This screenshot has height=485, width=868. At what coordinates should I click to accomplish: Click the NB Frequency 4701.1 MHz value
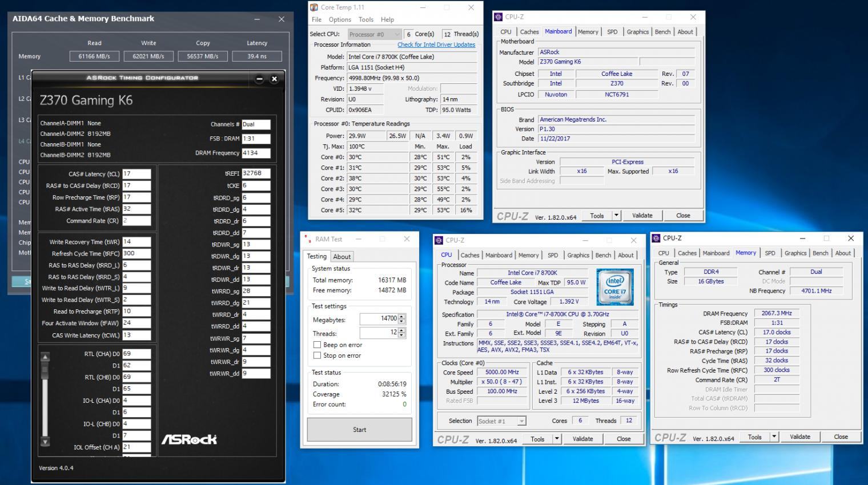(817, 291)
